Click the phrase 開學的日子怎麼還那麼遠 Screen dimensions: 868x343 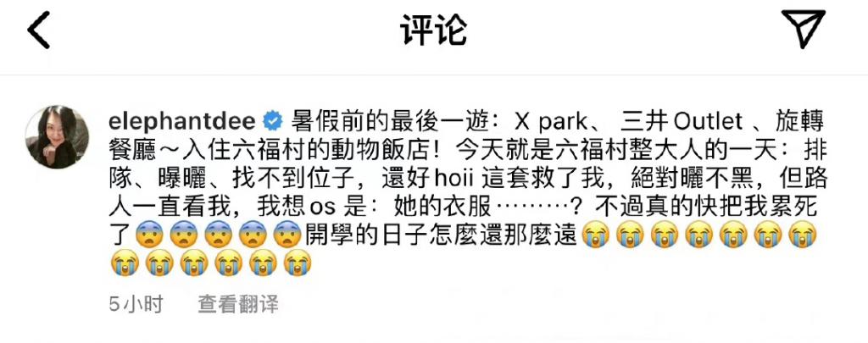[442, 235]
